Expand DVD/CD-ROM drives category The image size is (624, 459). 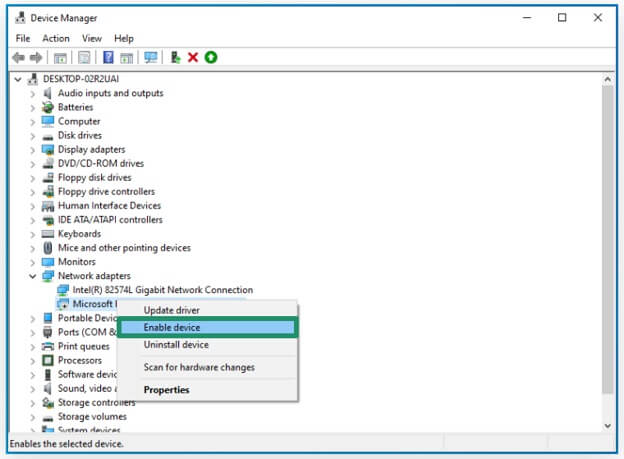click(x=33, y=164)
